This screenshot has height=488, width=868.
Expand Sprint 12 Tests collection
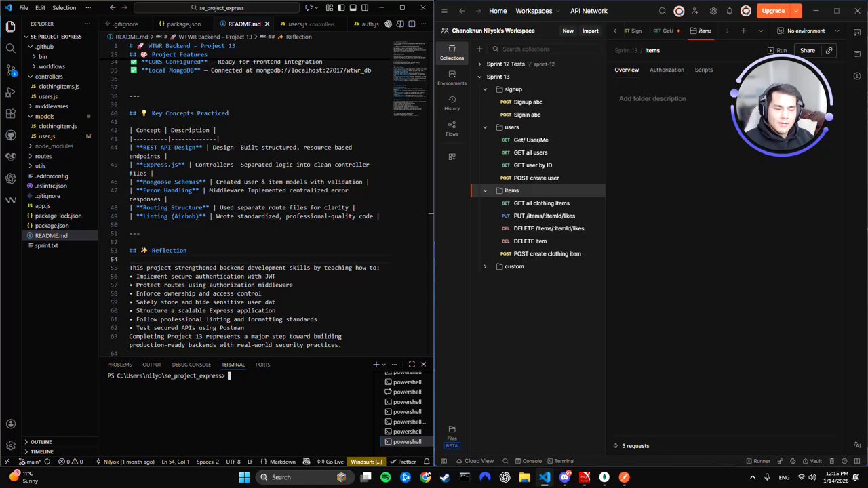click(x=479, y=64)
